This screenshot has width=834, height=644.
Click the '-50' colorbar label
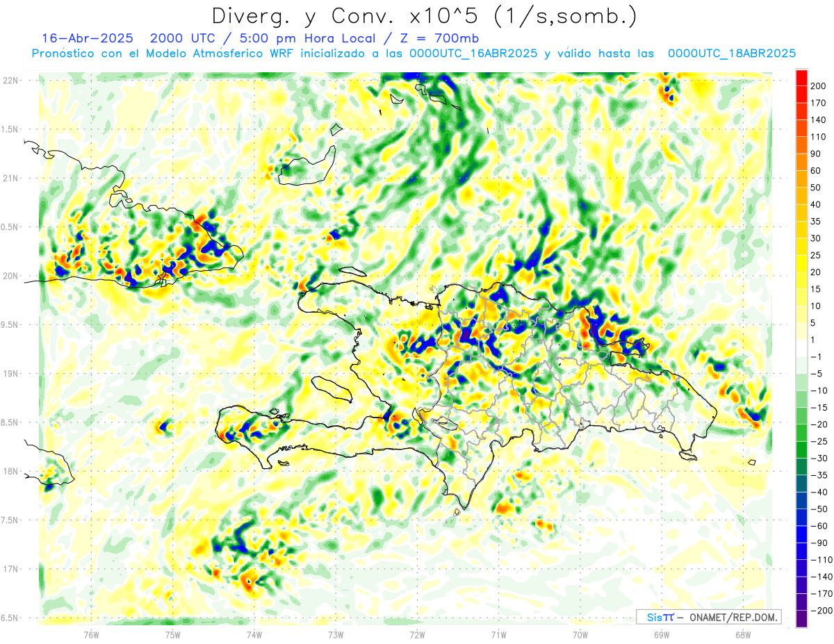[819, 509]
